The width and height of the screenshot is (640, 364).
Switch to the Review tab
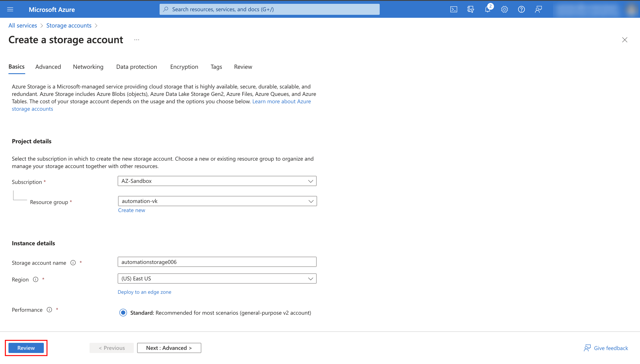pos(243,67)
